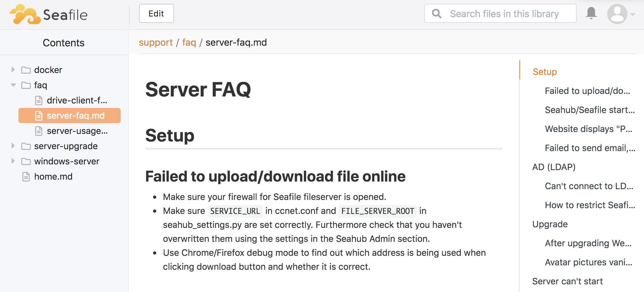The image size is (644, 292).
Task: Click the server-upgrade folder icon
Action: pyautogui.click(x=26, y=146)
